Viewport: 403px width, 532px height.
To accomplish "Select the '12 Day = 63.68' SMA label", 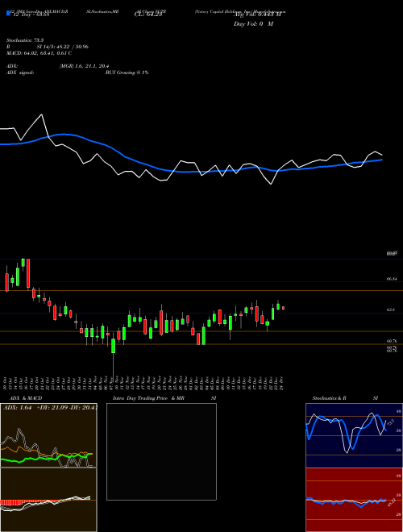I will pos(30,14).
